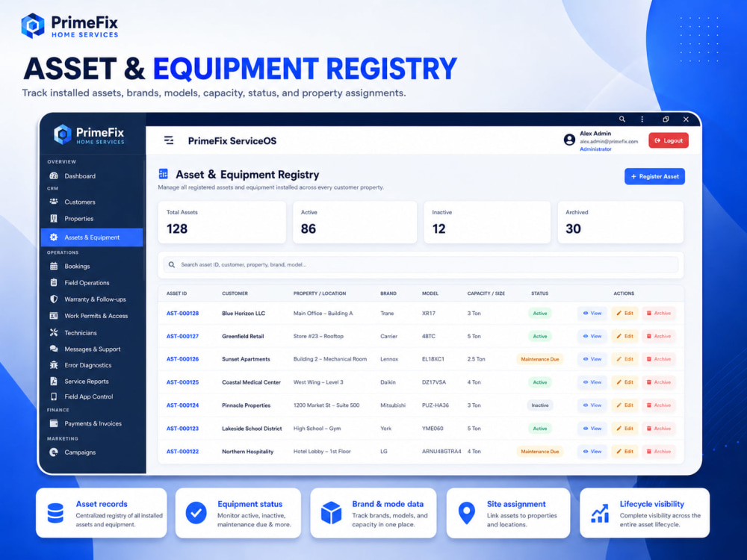Click the search assets input field
The height and width of the screenshot is (560, 747).
(421, 264)
